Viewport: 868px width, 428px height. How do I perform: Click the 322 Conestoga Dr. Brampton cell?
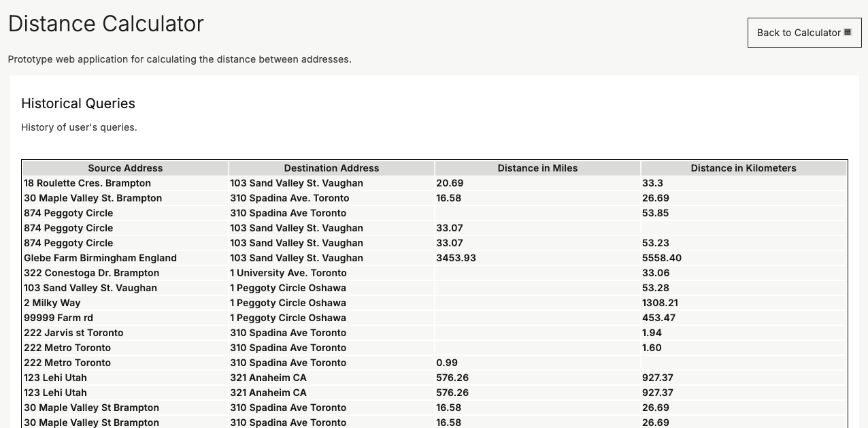tap(91, 273)
